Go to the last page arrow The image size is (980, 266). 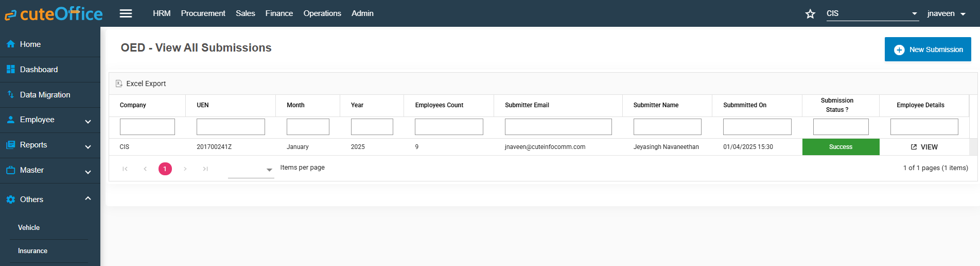click(205, 169)
